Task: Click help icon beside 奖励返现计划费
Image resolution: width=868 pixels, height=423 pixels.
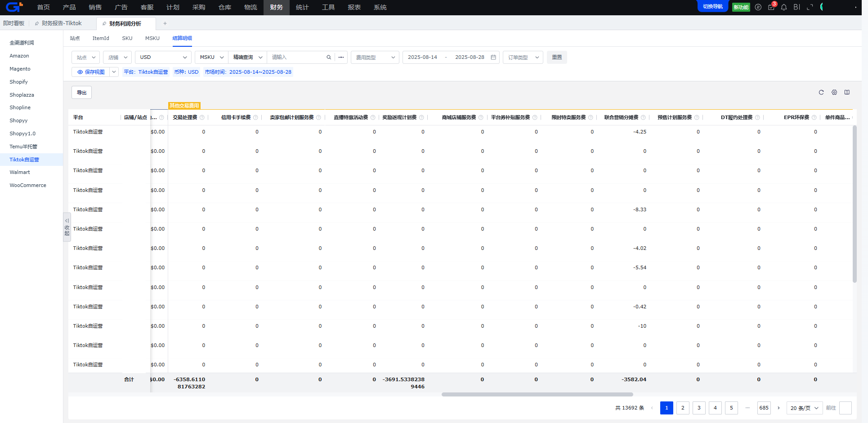Action: (421, 117)
